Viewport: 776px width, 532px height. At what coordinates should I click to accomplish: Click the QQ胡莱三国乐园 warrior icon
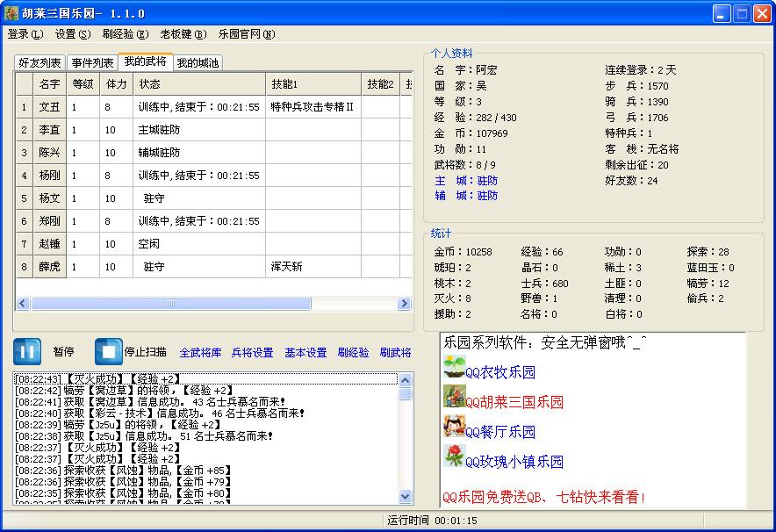(x=454, y=396)
